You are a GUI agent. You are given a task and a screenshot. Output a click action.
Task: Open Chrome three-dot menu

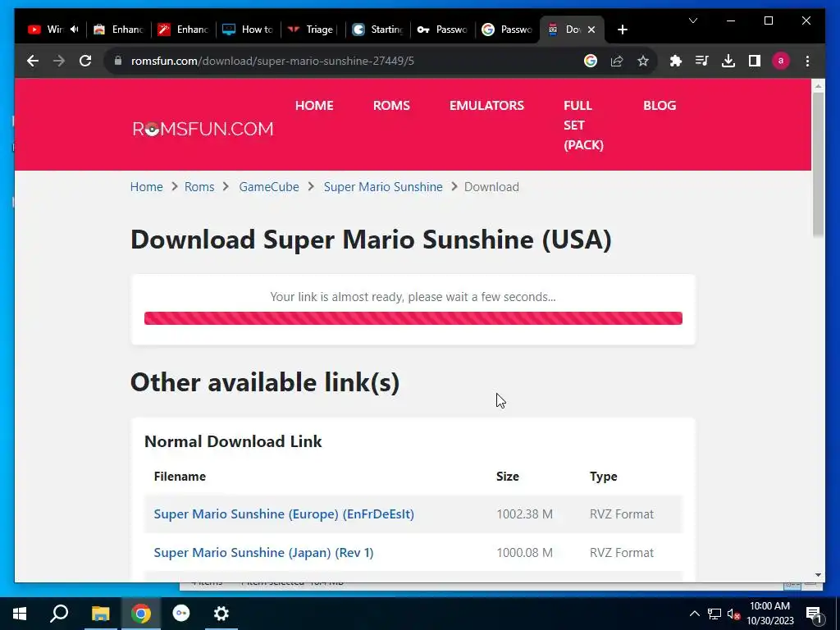point(807,61)
